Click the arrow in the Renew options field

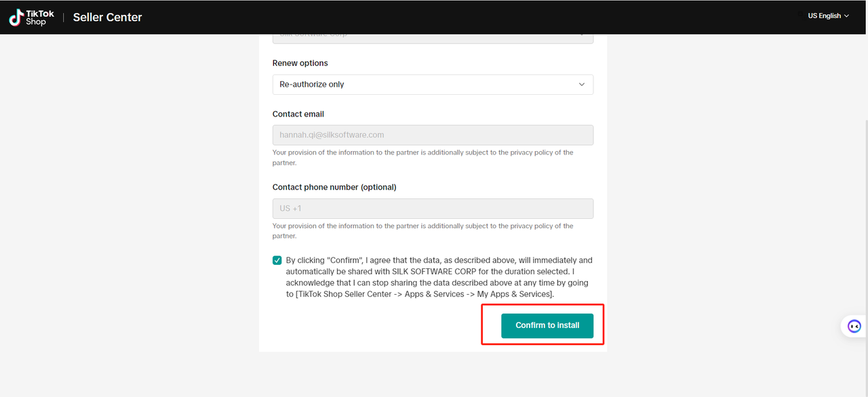coord(582,85)
